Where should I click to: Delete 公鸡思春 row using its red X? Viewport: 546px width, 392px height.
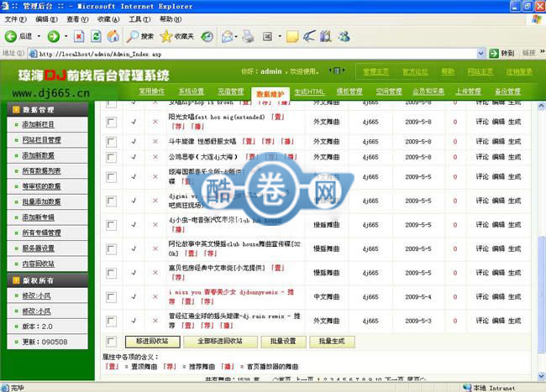(155, 157)
